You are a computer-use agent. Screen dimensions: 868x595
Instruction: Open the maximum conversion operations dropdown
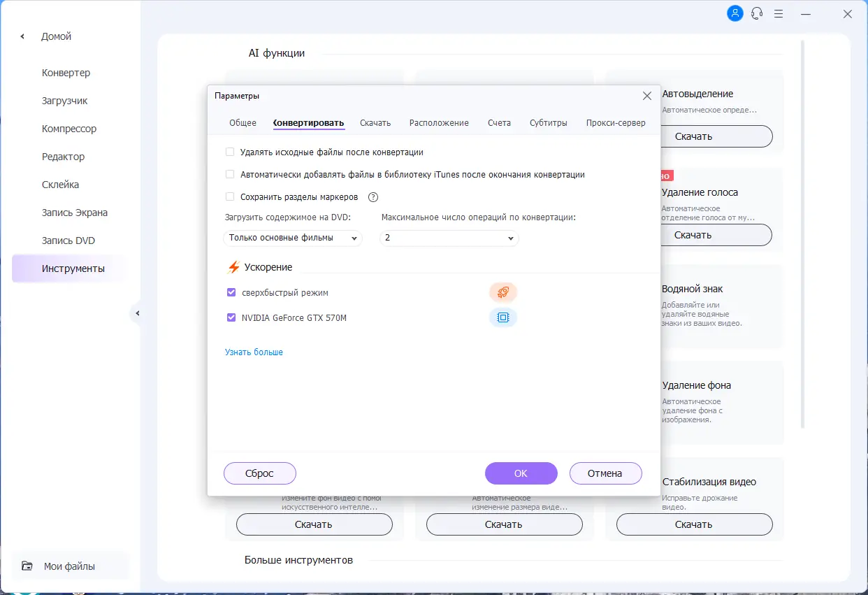tap(449, 238)
